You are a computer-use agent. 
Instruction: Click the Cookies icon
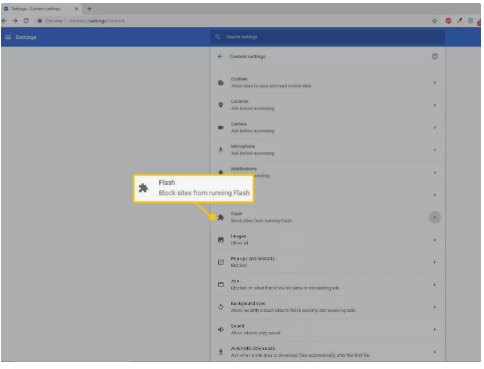[221, 83]
